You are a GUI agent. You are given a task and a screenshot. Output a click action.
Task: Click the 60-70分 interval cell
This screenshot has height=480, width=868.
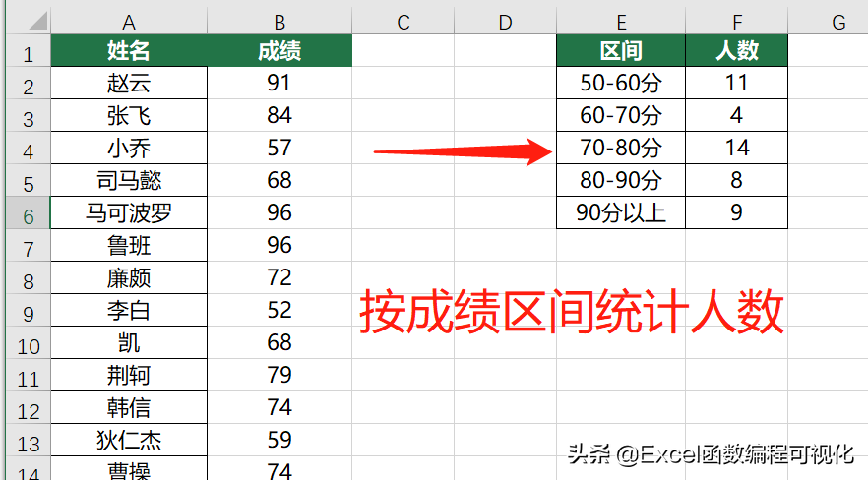(621, 116)
